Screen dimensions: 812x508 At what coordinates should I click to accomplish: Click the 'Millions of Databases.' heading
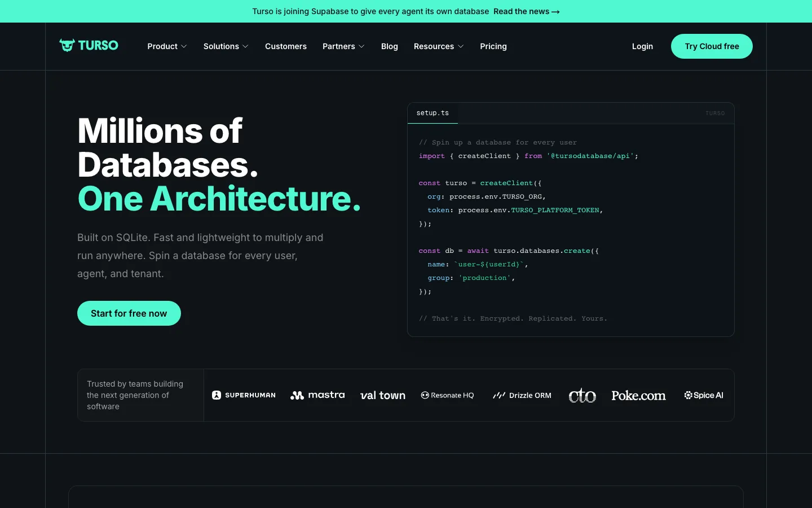coord(168,147)
